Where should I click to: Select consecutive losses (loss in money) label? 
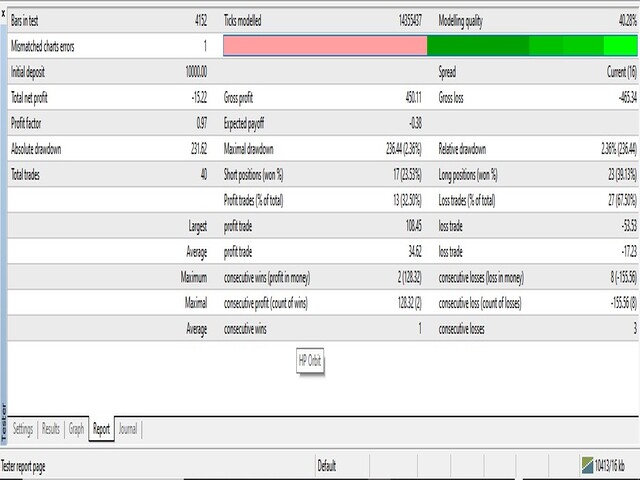481,278
